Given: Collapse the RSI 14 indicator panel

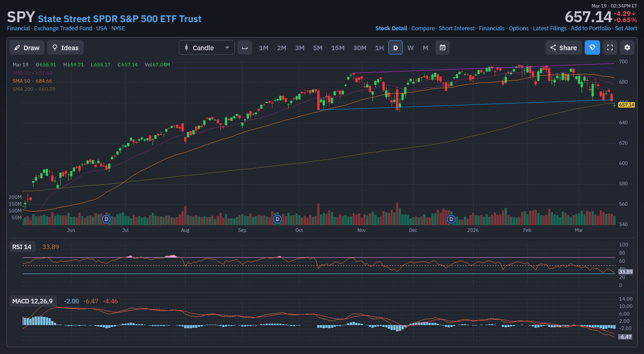Looking at the screenshot, I should click(22, 246).
